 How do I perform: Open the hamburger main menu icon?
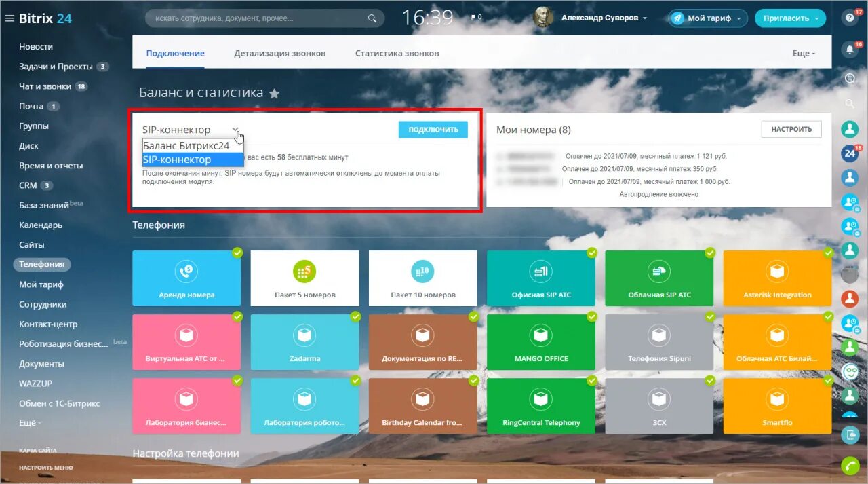tap(9, 18)
